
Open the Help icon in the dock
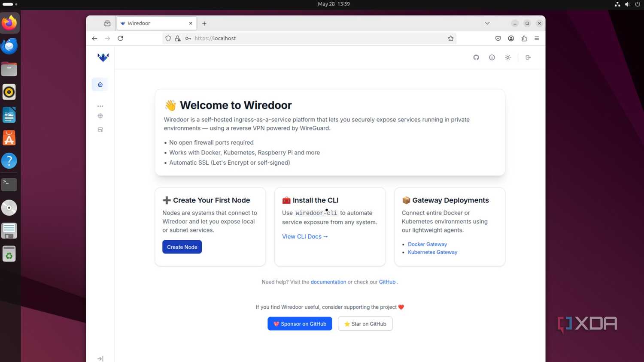[9, 161]
